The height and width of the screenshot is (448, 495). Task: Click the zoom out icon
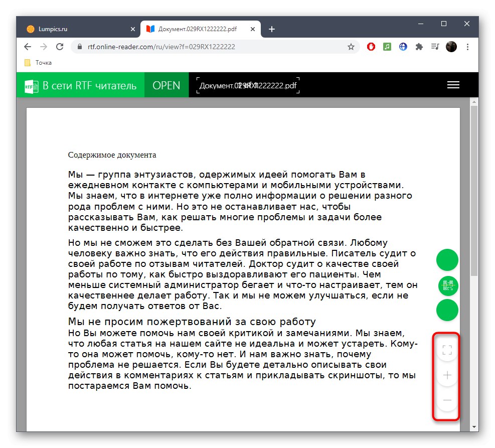[446, 400]
